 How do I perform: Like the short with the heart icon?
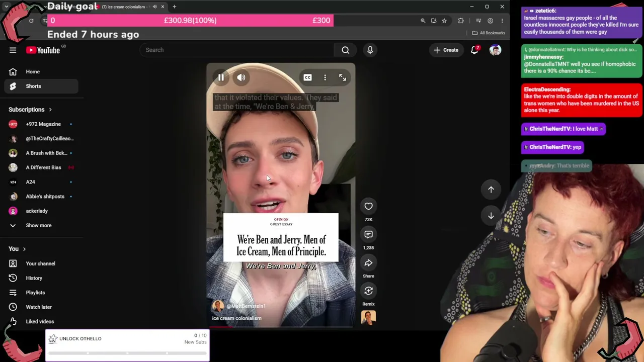coord(368,206)
